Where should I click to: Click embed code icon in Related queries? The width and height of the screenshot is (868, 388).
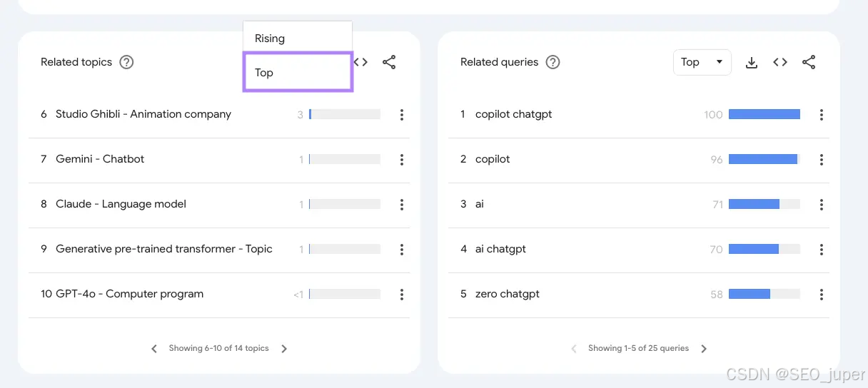point(780,63)
